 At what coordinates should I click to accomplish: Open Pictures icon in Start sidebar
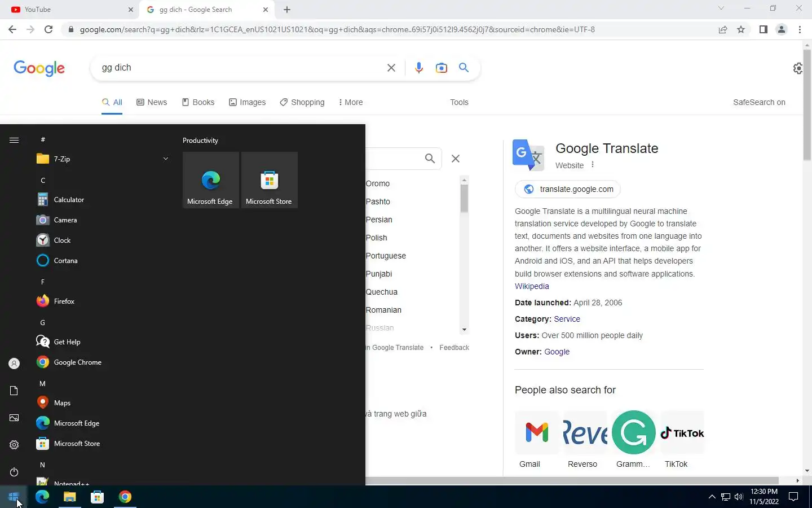tap(14, 418)
